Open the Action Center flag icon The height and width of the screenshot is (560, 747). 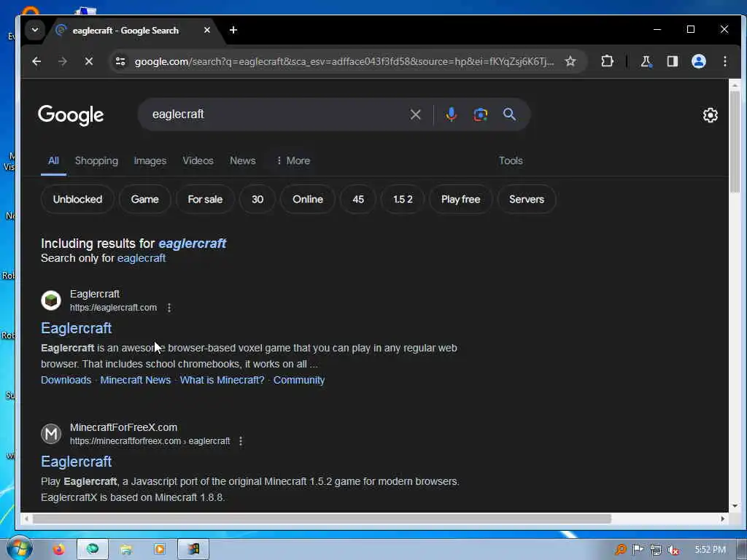pos(638,550)
